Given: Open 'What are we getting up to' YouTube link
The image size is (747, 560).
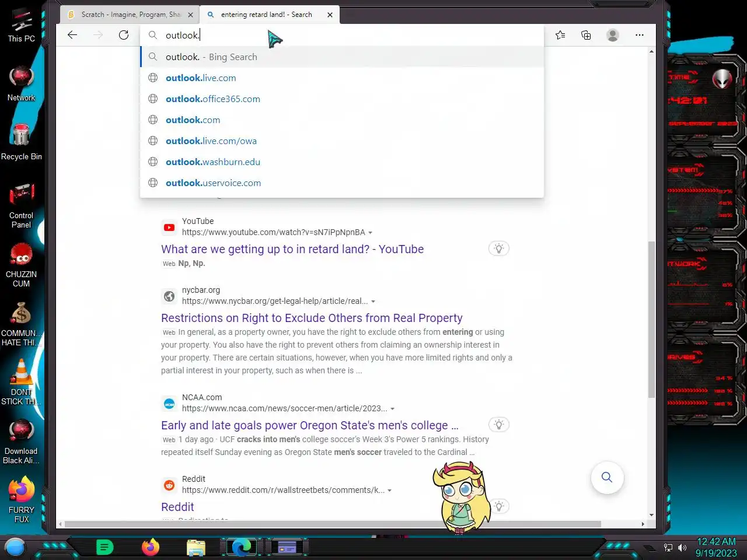Looking at the screenshot, I should (292, 249).
